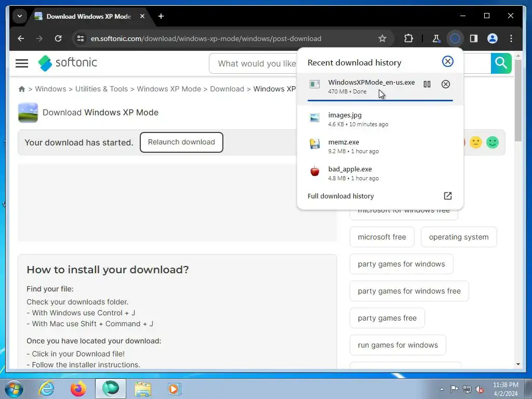Image resolution: width=532 pixels, height=399 pixels.
Task: Open images.jpg from download history
Action: 380,119
